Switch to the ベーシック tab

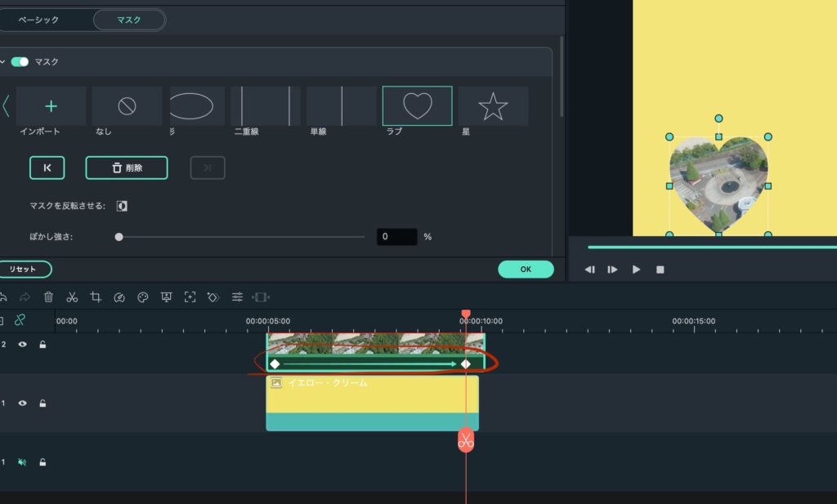point(38,20)
